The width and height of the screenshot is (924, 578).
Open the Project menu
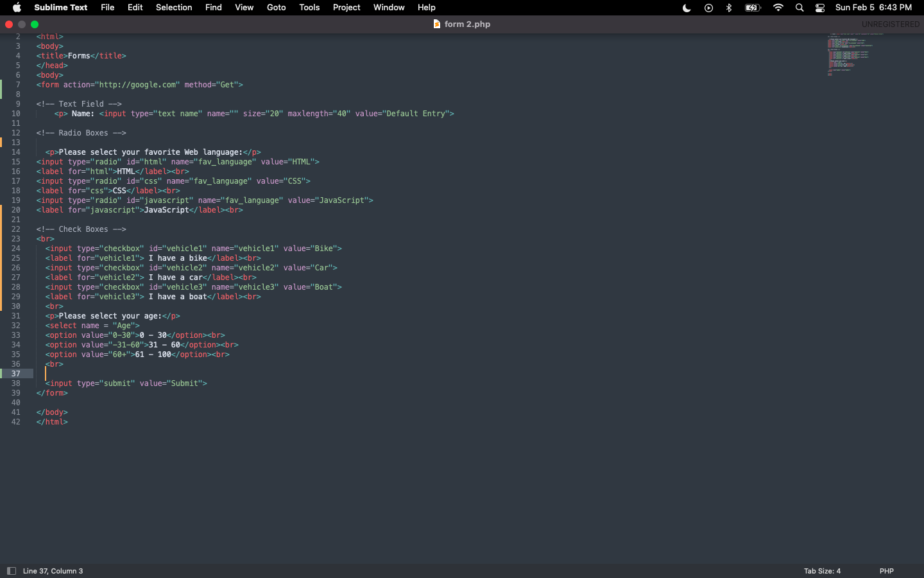coord(346,8)
